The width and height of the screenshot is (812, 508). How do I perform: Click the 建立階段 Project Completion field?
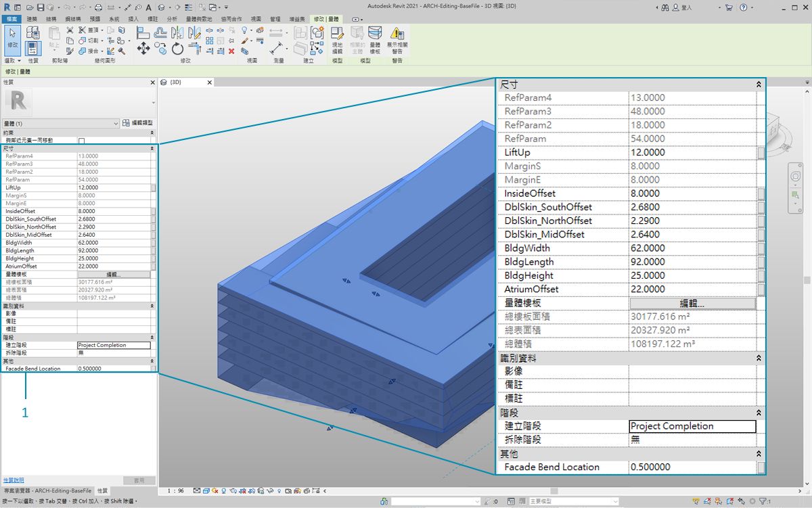click(x=114, y=345)
